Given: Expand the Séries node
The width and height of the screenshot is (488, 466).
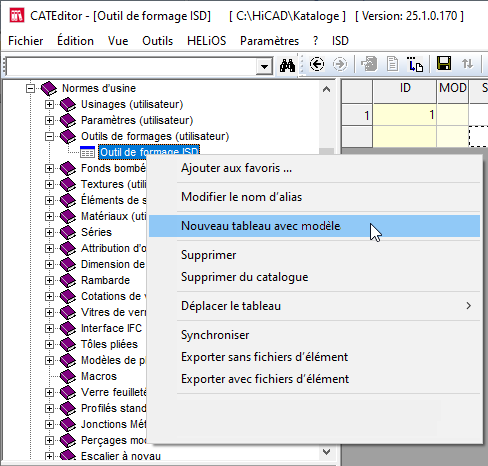Looking at the screenshot, I should point(49,232).
